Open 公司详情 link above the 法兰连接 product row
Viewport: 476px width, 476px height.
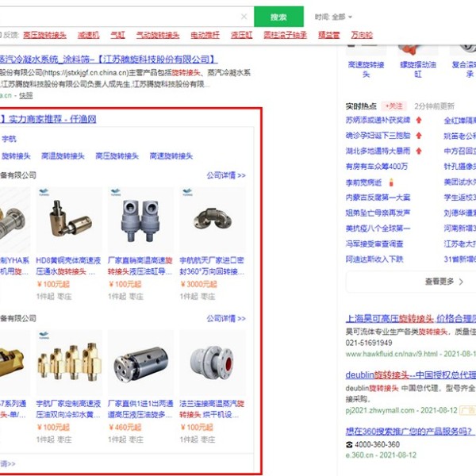click(x=226, y=318)
